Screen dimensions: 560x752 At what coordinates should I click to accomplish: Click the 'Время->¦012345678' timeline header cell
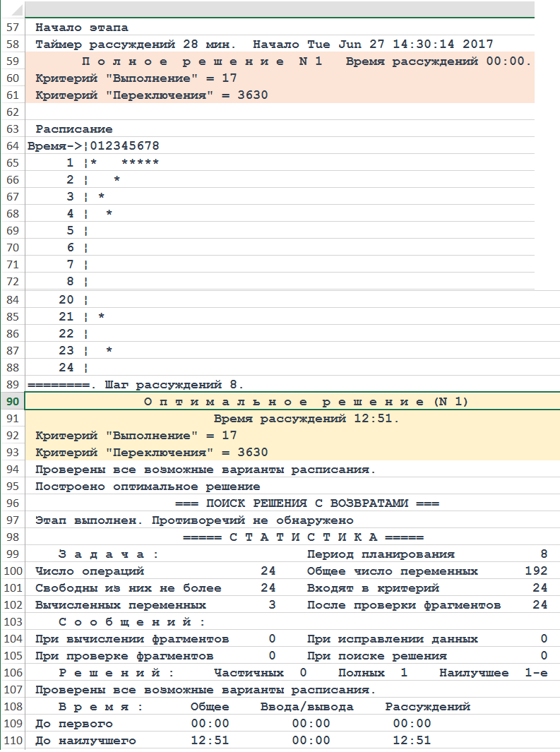[x=93, y=146]
